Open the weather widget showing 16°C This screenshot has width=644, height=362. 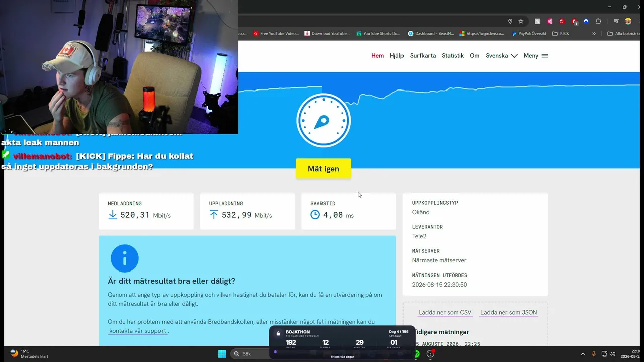(x=29, y=354)
